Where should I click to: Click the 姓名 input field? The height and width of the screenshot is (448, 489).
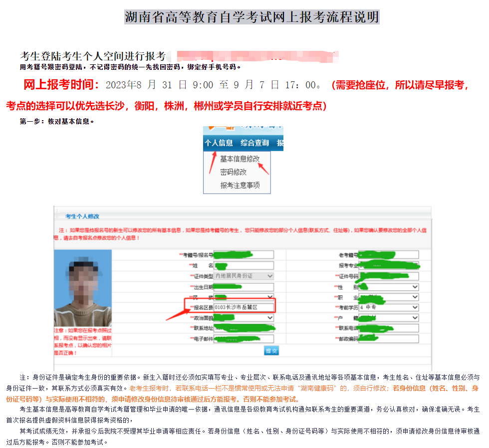pyautogui.click(x=244, y=265)
